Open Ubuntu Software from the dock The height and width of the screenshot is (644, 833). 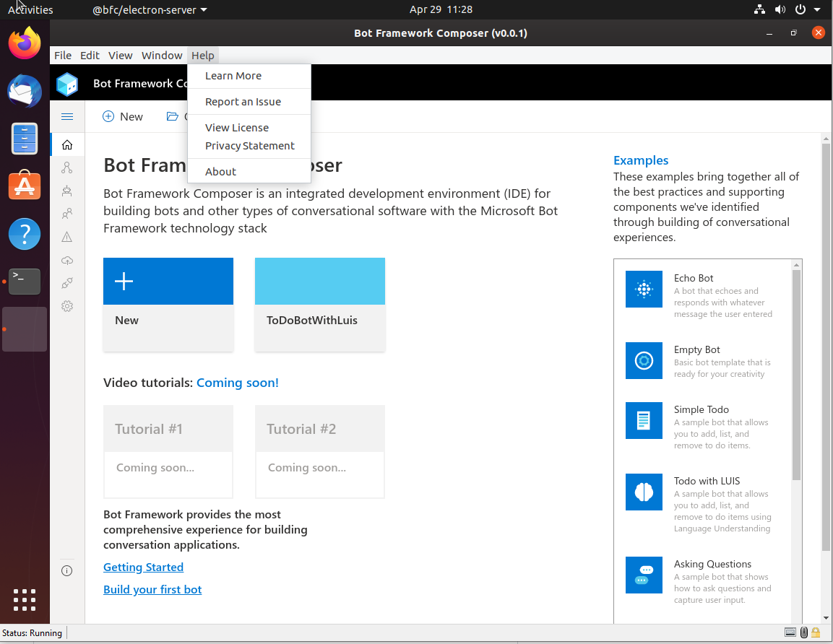(x=25, y=186)
